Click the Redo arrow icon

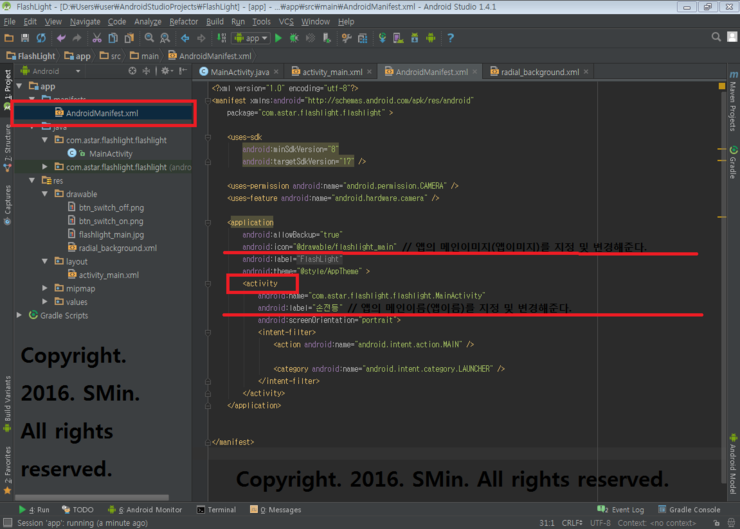tap(77, 38)
